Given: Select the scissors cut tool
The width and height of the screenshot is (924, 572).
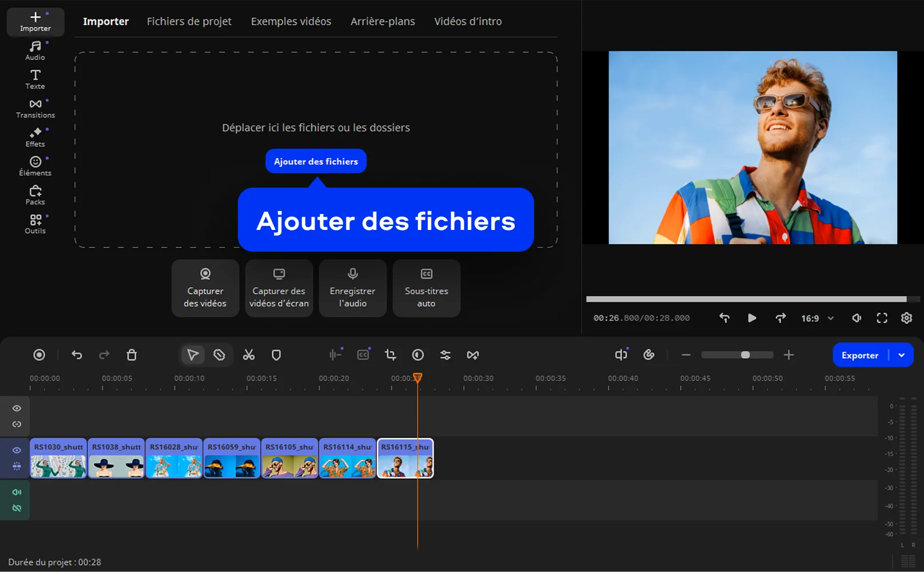Looking at the screenshot, I should [248, 355].
